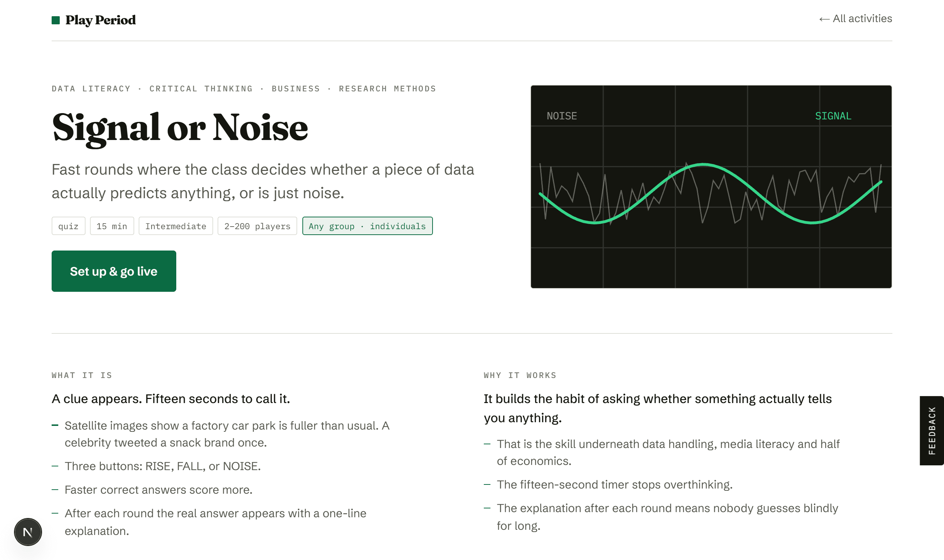Click the Play Period brand name
Screen dimensions: 944x560
tap(100, 20)
